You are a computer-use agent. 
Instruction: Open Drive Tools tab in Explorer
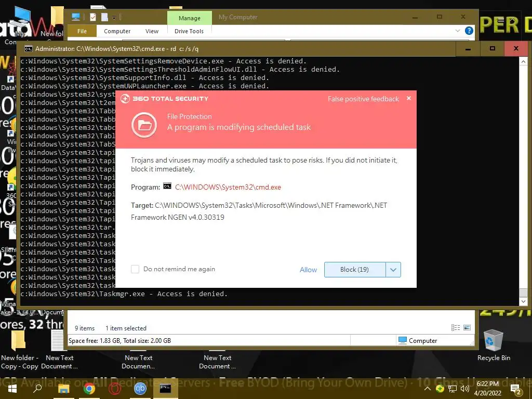[189, 31]
